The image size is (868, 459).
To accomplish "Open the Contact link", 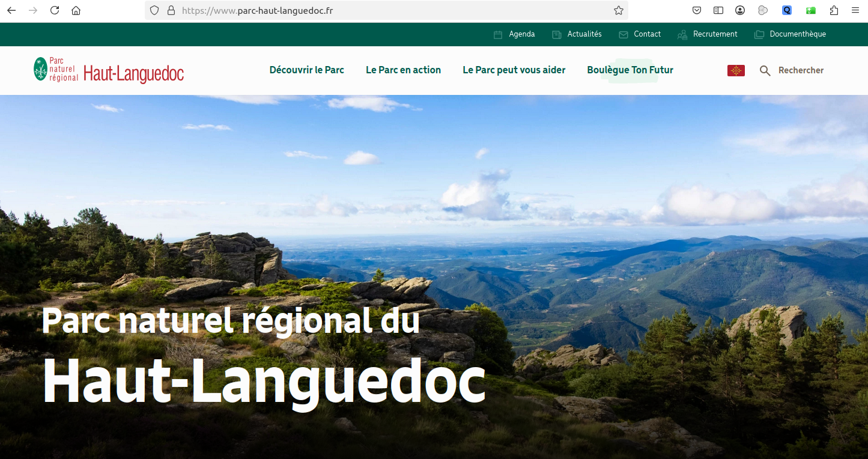I will coord(648,34).
